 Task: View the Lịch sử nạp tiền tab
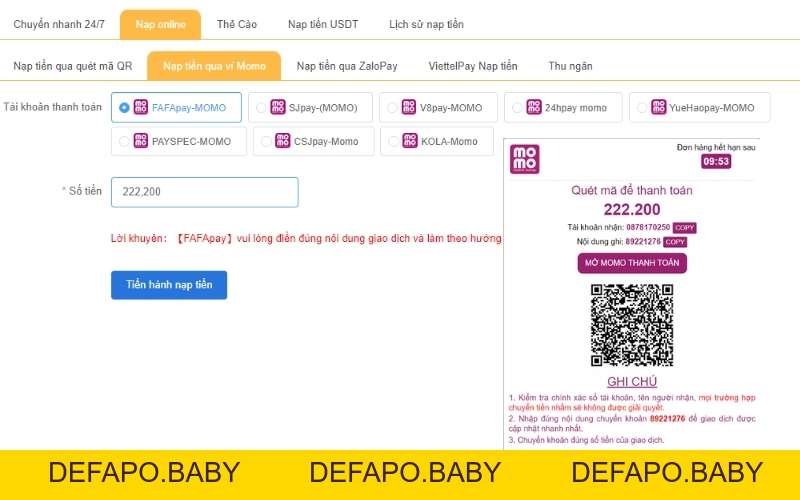click(x=426, y=24)
